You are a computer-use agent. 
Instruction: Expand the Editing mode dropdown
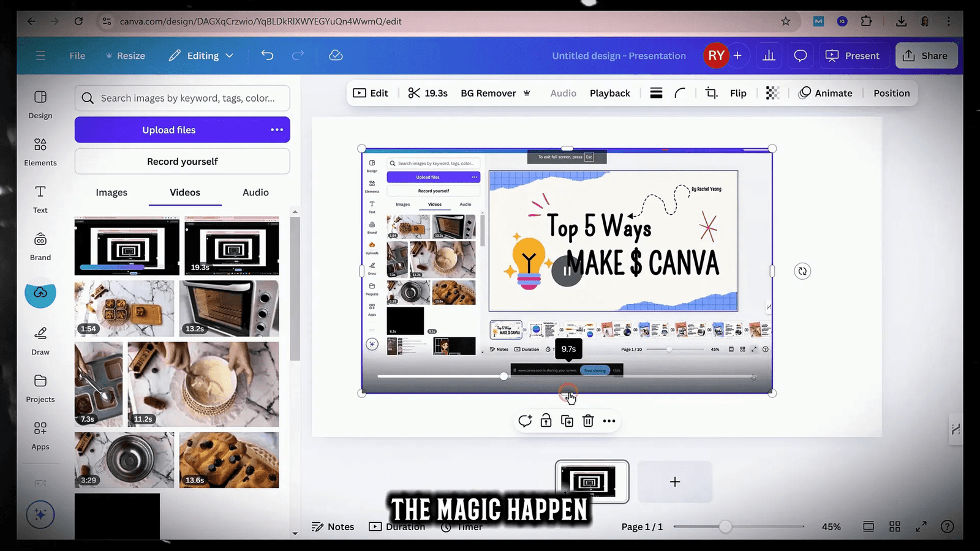pyautogui.click(x=202, y=56)
